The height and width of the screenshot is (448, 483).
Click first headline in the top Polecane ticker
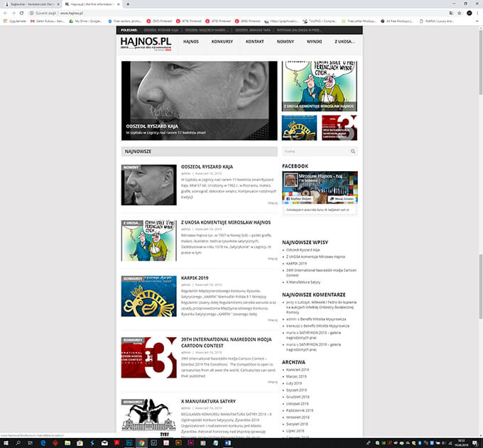point(161,31)
